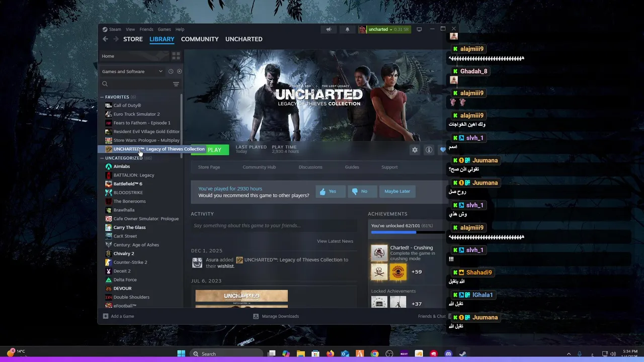Open the Help menu

click(180, 29)
